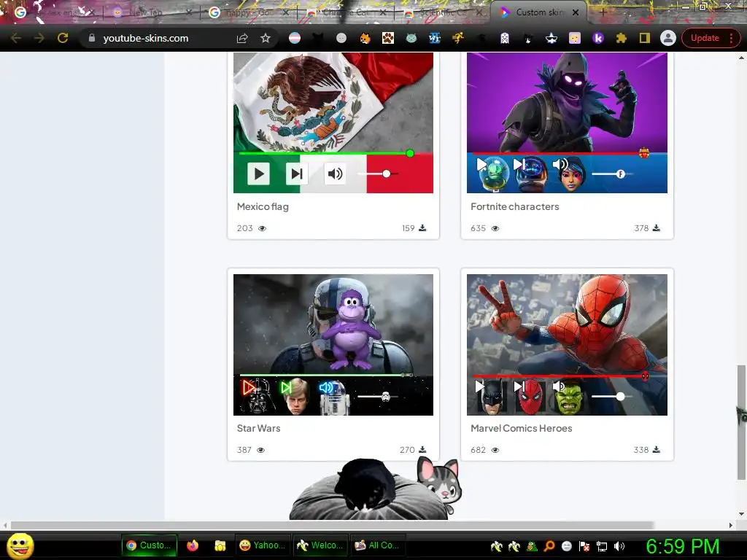
Task: Click the eye icon beside 682 views
Action: coord(495,450)
